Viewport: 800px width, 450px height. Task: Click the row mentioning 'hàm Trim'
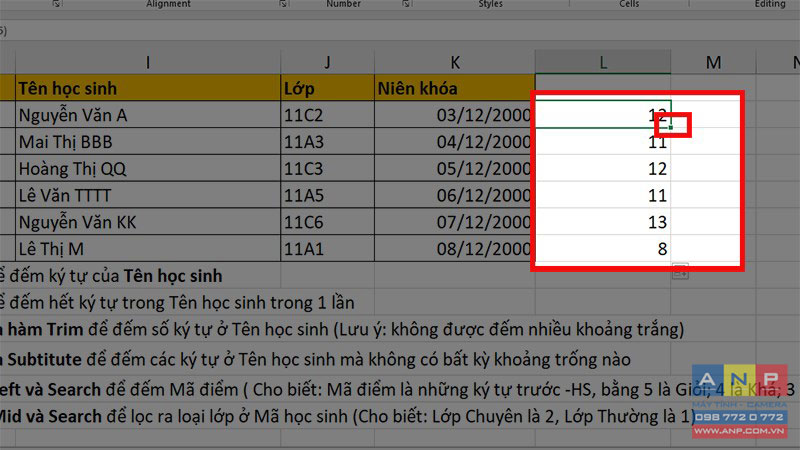[342, 329]
